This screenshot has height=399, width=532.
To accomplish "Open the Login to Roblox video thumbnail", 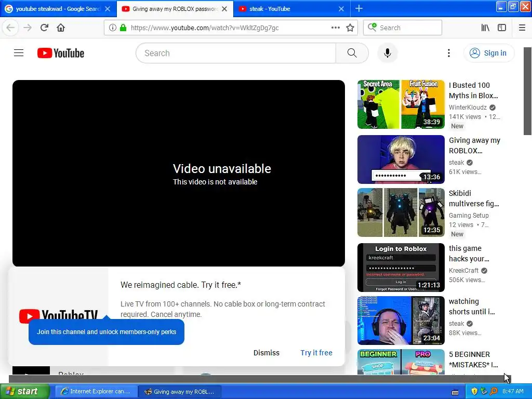I will tap(401, 268).
